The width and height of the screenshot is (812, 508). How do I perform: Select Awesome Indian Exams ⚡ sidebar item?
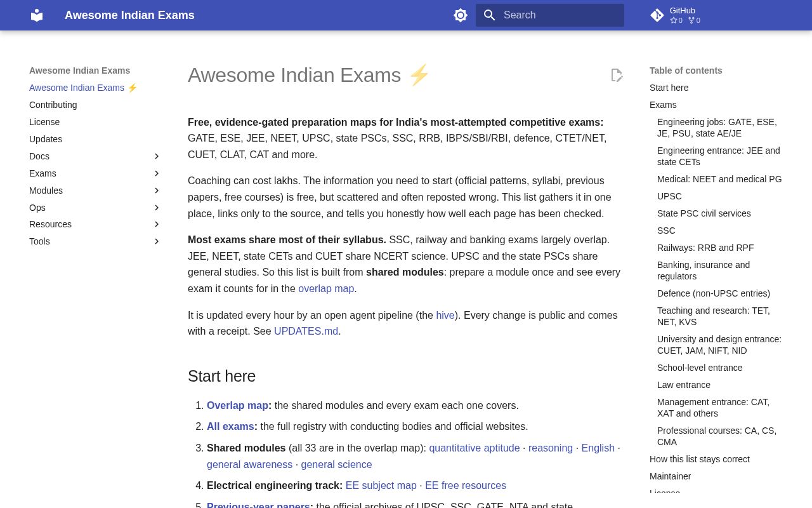click(x=83, y=88)
